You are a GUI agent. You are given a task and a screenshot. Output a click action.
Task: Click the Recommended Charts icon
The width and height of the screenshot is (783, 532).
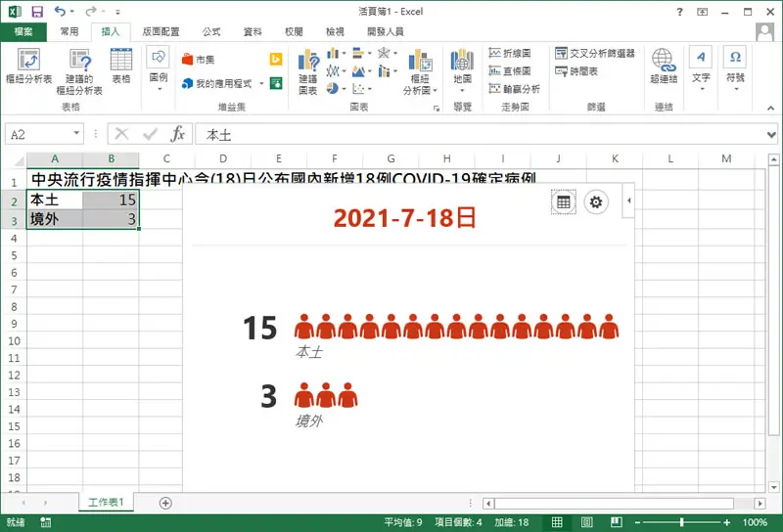308,71
